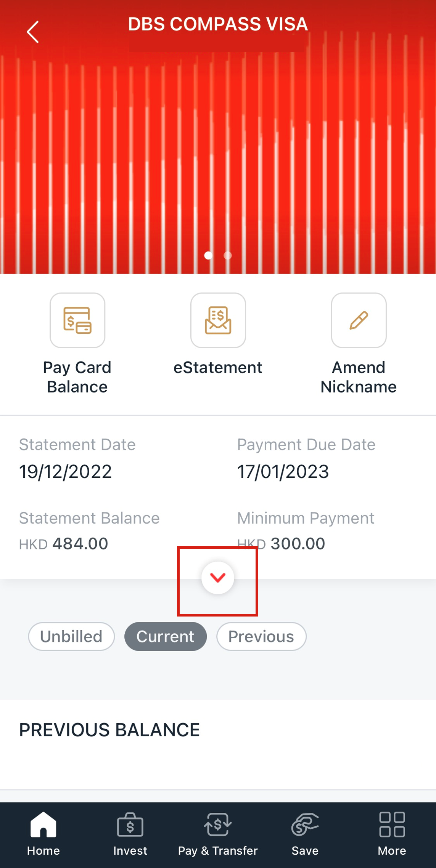436x868 pixels.
Task: Tap the red card image
Action: [x=218, y=152]
